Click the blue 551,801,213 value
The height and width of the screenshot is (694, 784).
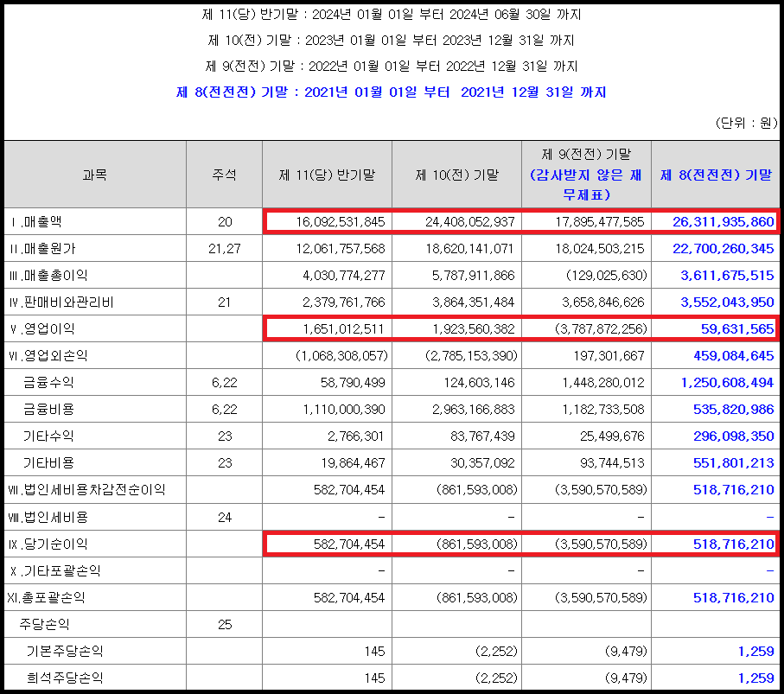(734, 463)
